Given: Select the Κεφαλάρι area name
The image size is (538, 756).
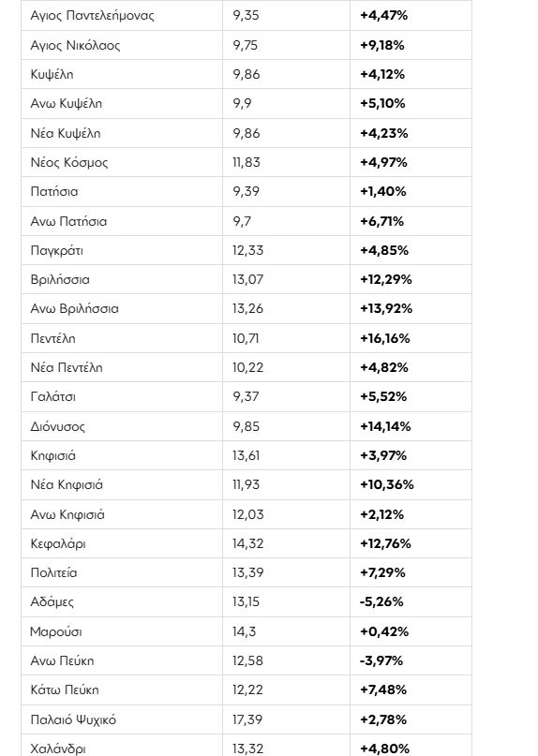Looking at the screenshot, I should click(58, 544).
